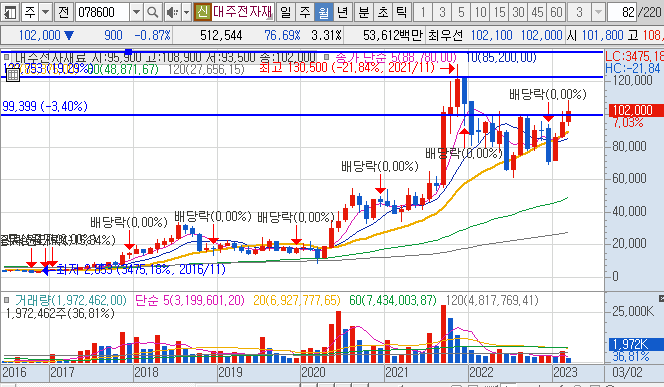The width and height of the screenshot is (664, 387).
Task: Toggle the 종가 단순 moving average legend box
Action: tap(326, 57)
